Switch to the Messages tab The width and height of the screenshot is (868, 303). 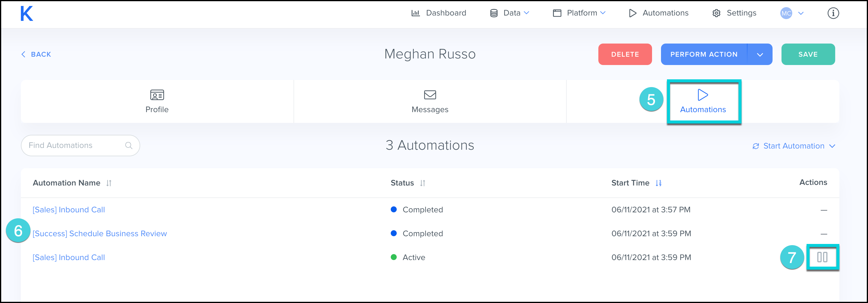click(x=430, y=101)
